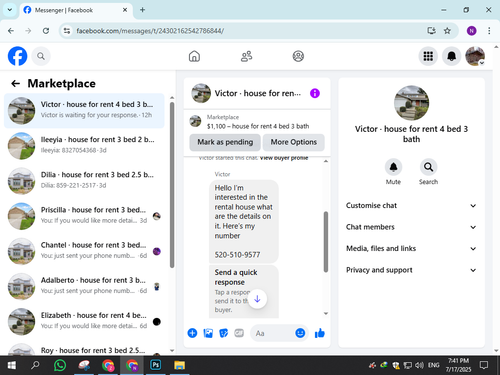Expand Privacy and support section
Screen dimensions: 500x375
coord(411,270)
